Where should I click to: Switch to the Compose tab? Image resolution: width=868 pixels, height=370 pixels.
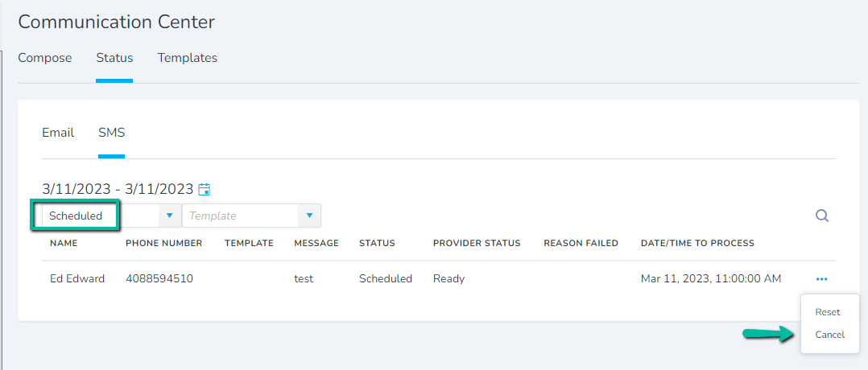45,58
